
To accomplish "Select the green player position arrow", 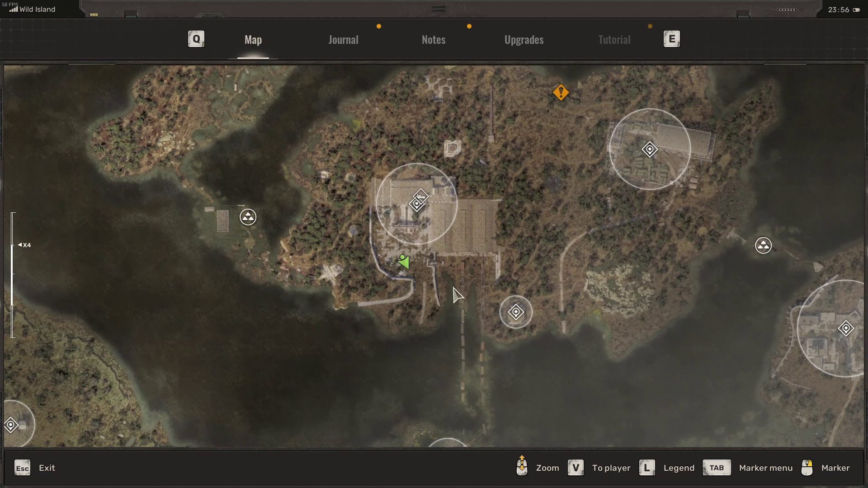I will pos(404,262).
